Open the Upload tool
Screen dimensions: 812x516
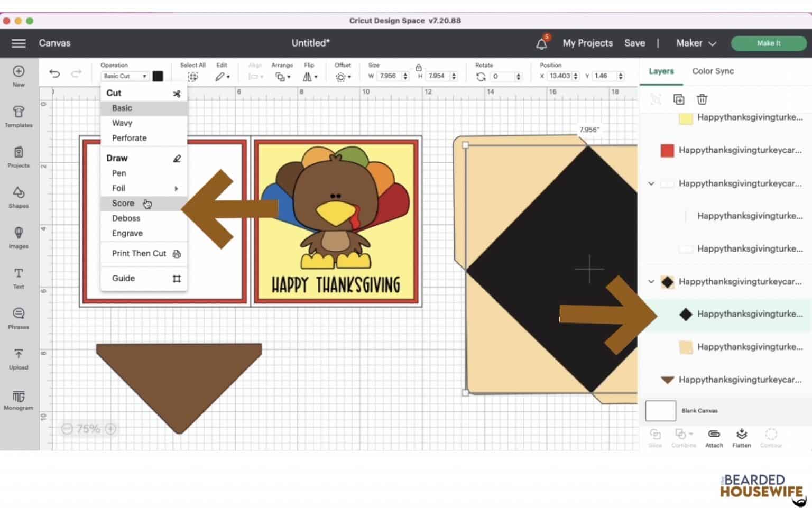pyautogui.click(x=19, y=357)
